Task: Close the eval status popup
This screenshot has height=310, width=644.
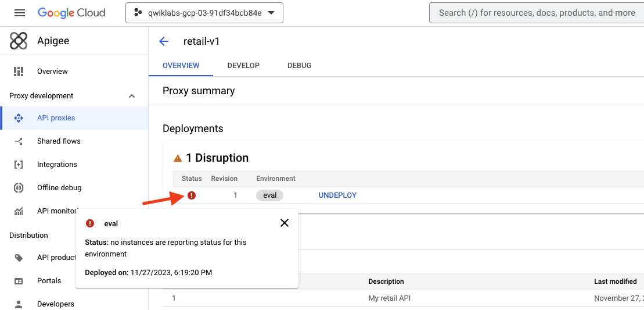Action: click(285, 223)
